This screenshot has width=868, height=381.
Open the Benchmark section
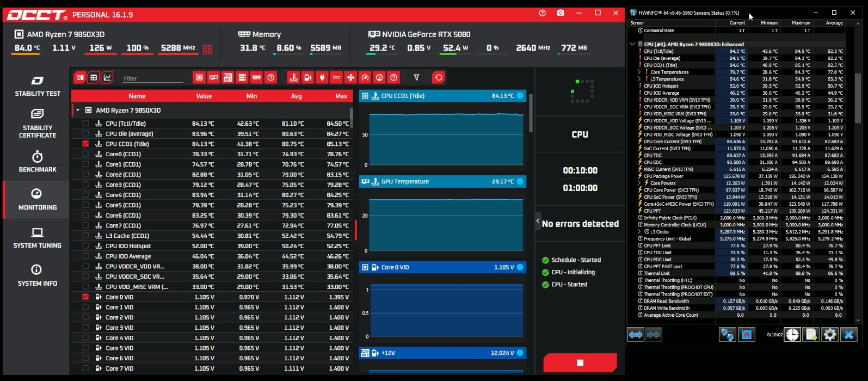[37, 162]
